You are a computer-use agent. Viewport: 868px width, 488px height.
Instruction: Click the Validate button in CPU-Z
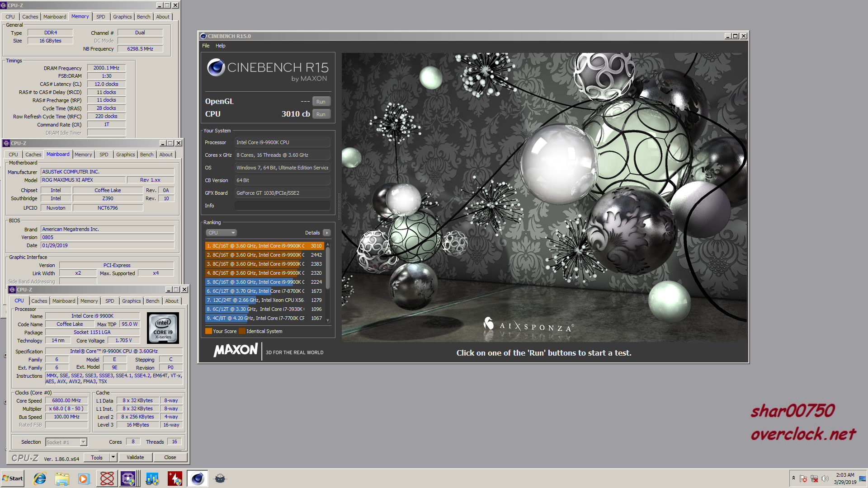(135, 457)
